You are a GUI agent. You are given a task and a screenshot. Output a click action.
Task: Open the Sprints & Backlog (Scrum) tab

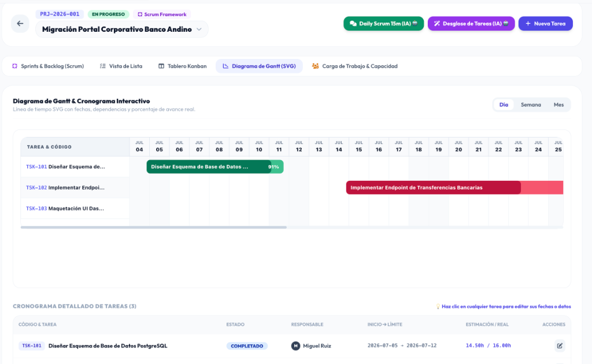coord(48,66)
